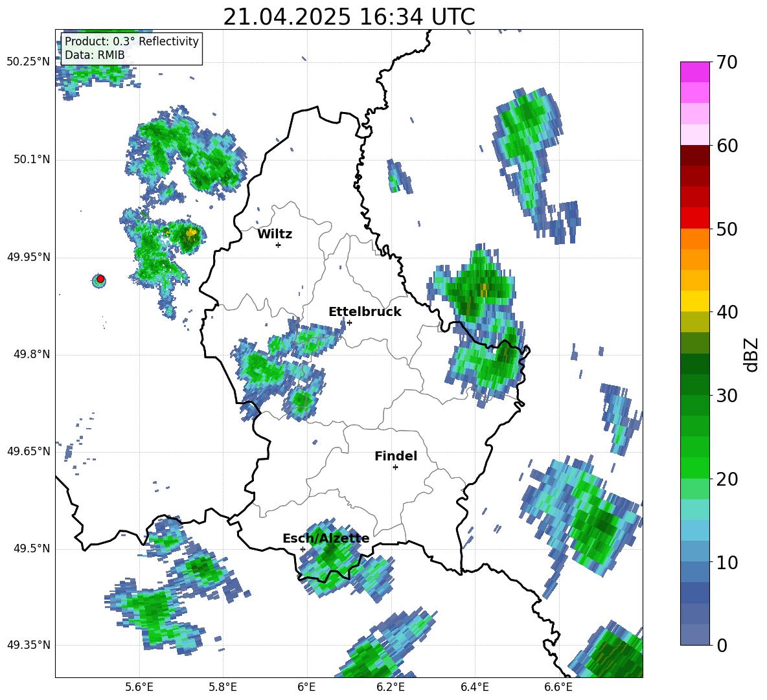Click the 49.35°N latitude label

[29, 645]
